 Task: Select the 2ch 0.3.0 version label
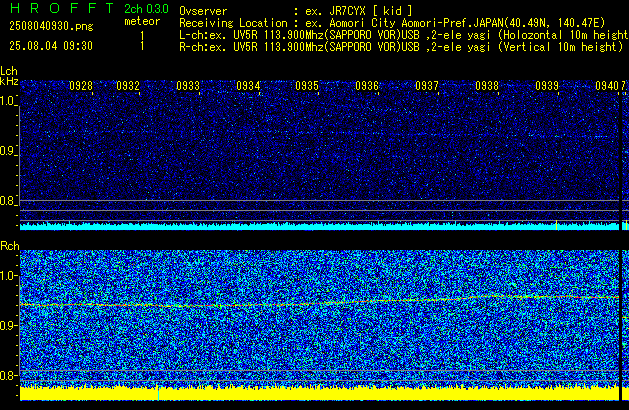coord(146,9)
